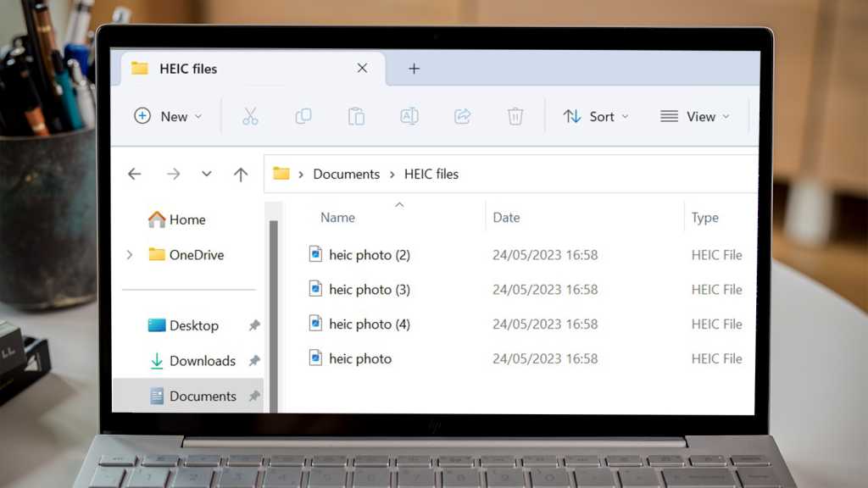Click Documents in the address breadcrumb
The width and height of the screenshot is (868, 488).
[347, 174]
